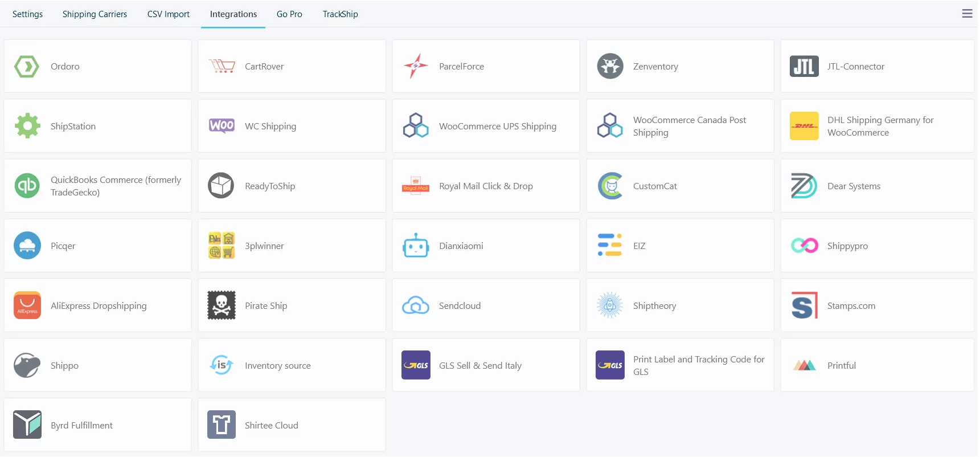Viewport: 980px width, 457px height.
Task: Click the JTL-Connector logo icon
Action: [x=804, y=66]
